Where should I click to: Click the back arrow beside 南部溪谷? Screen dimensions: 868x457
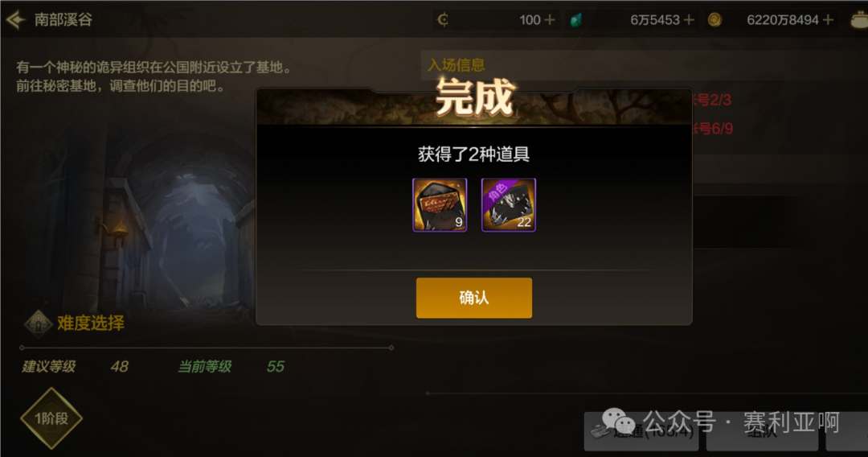(15, 20)
